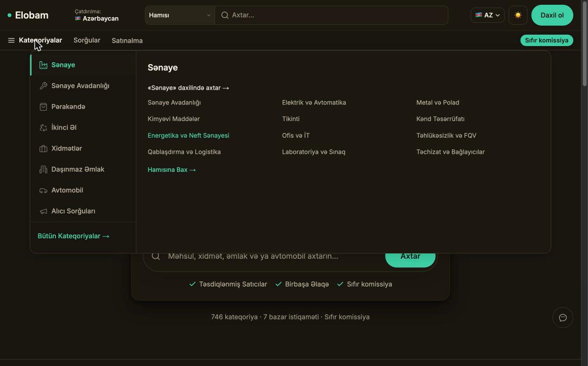Viewport: 588px width, 366px height.
Task: Click the Elobam logo
Action: (x=28, y=15)
